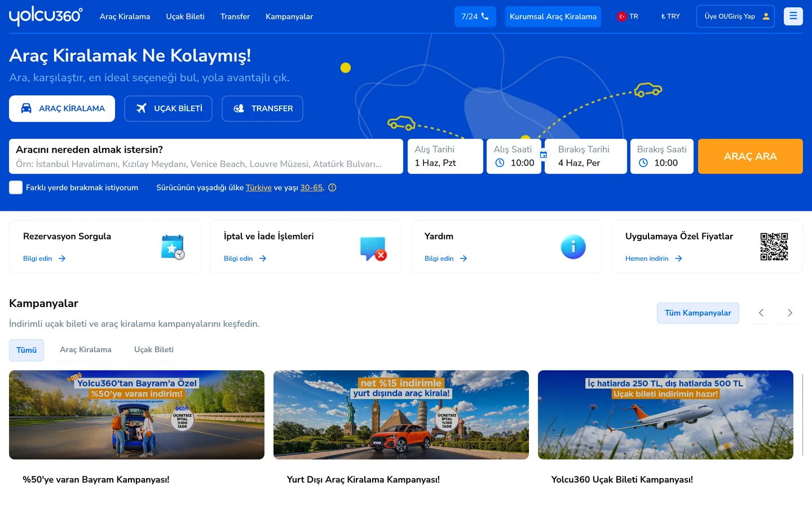Click the QR code for the app
The height and width of the screenshot is (508, 812).
(774, 247)
